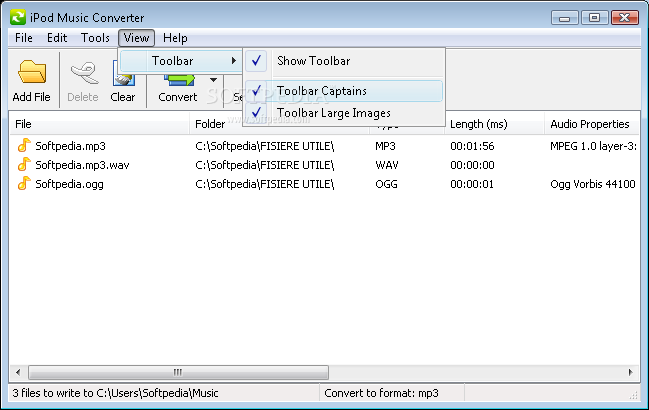Click the Add File folder icon
The height and width of the screenshot is (410, 649).
(x=32, y=72)
